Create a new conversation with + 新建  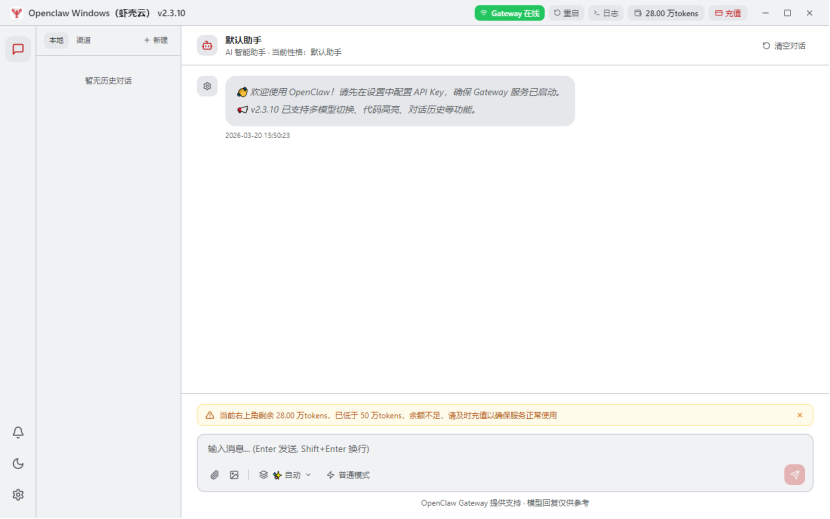click(156, 40)
